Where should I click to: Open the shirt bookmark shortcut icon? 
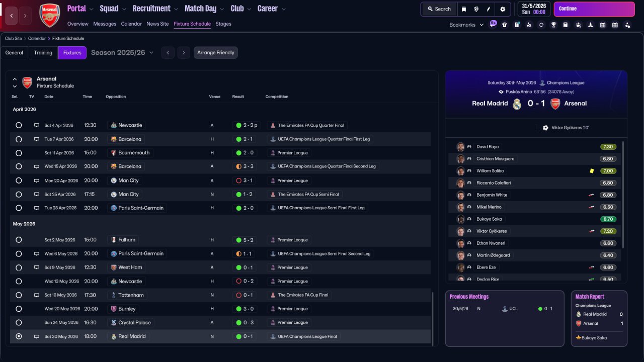505,25
